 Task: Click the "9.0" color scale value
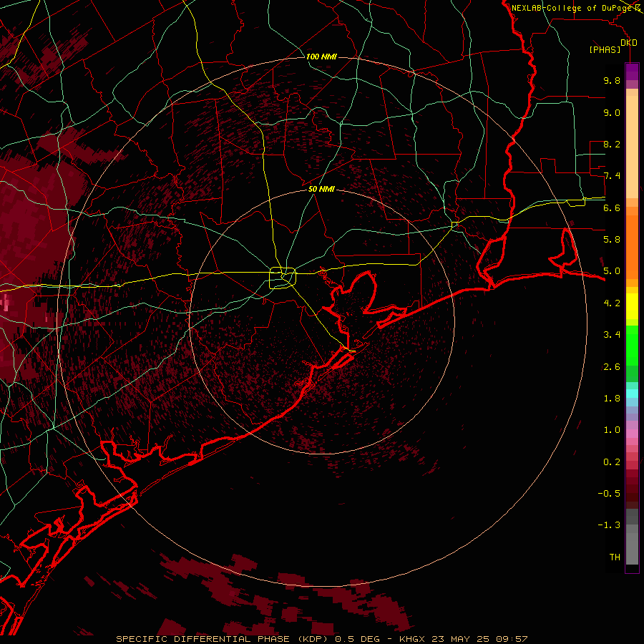point(612,112)
